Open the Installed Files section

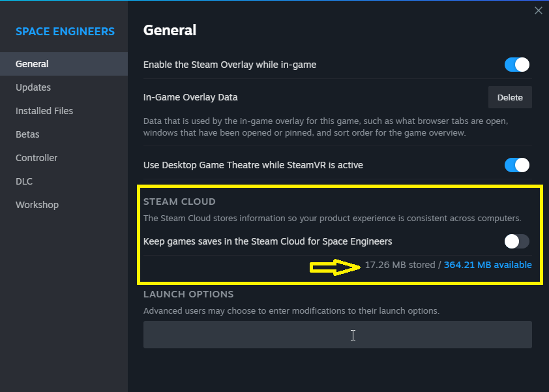(44, 111)
